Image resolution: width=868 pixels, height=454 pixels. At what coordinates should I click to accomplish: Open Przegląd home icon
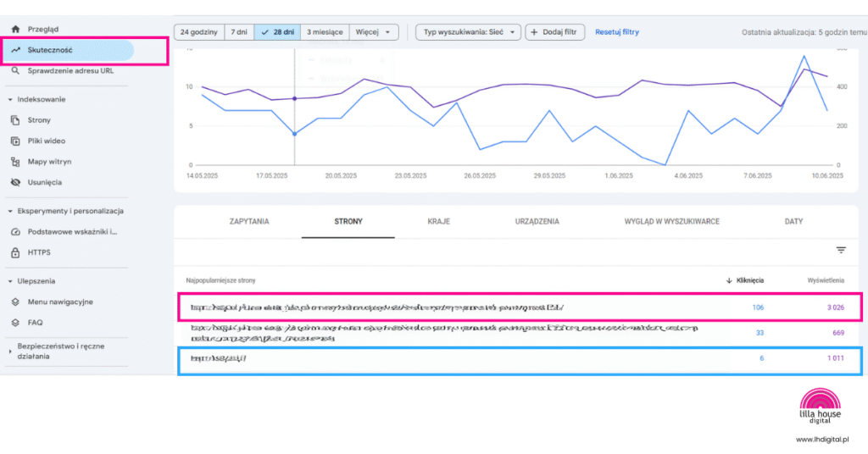click(x=15, y=30)
